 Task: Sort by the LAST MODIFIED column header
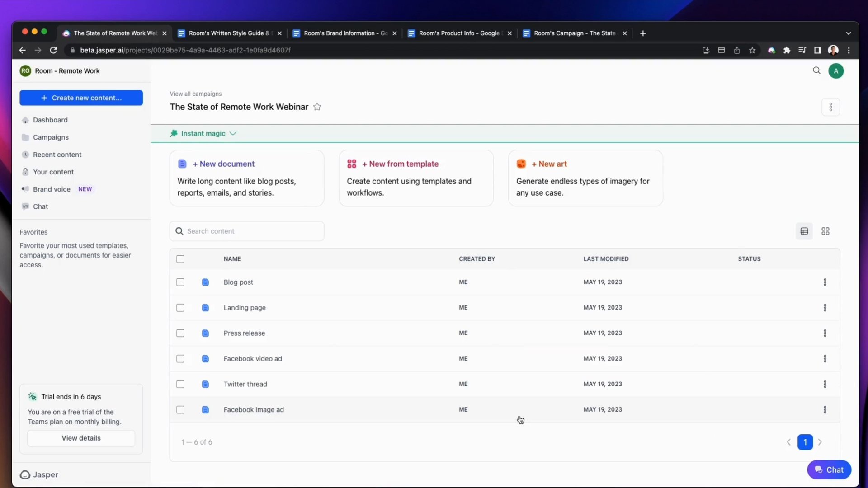pyautogui.click(x=606, y=259)
